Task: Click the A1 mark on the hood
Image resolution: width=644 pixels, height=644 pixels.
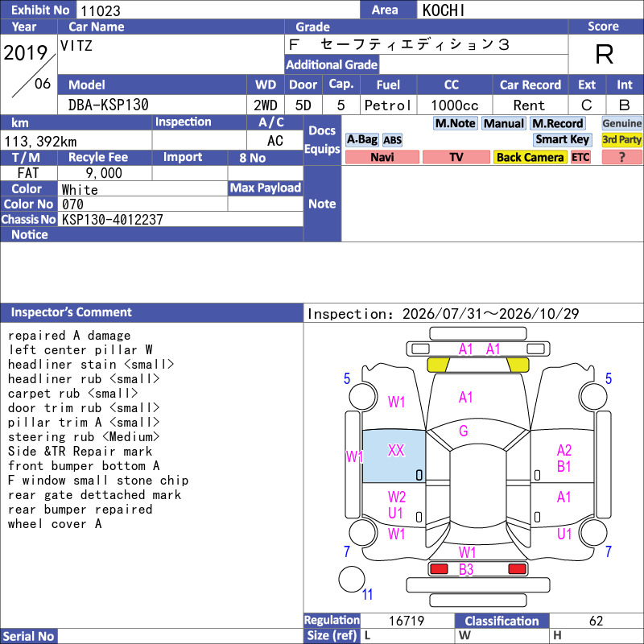Action: tap(465, 397)
